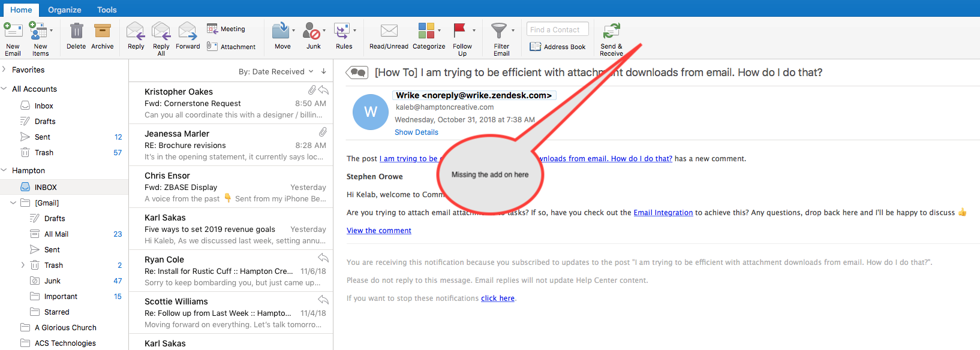Flag email with Follow Up

click(x=460, y=32)
